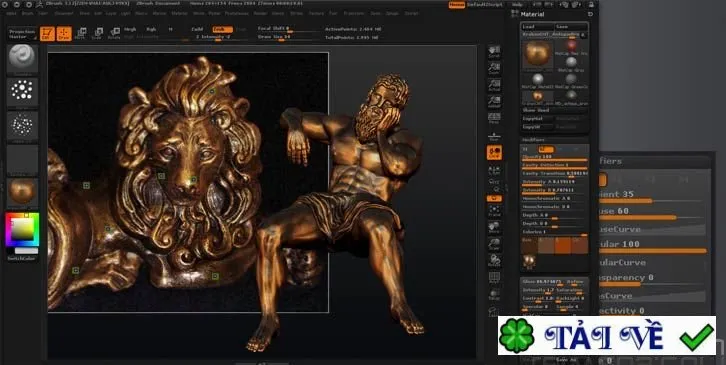The width and height of the screenshot is (726, 365).
Task: Open the Document menu
Action: click(64, 13)
